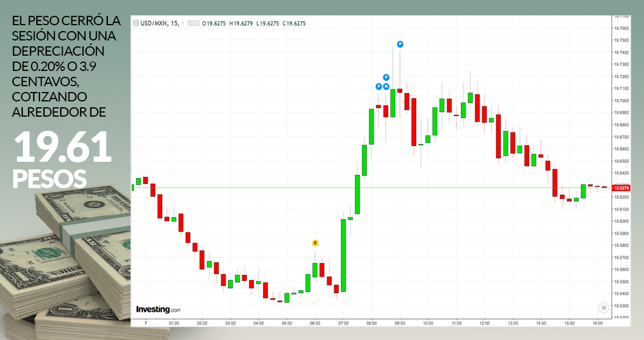Open the topmost blue P marker

click(400, 44)
